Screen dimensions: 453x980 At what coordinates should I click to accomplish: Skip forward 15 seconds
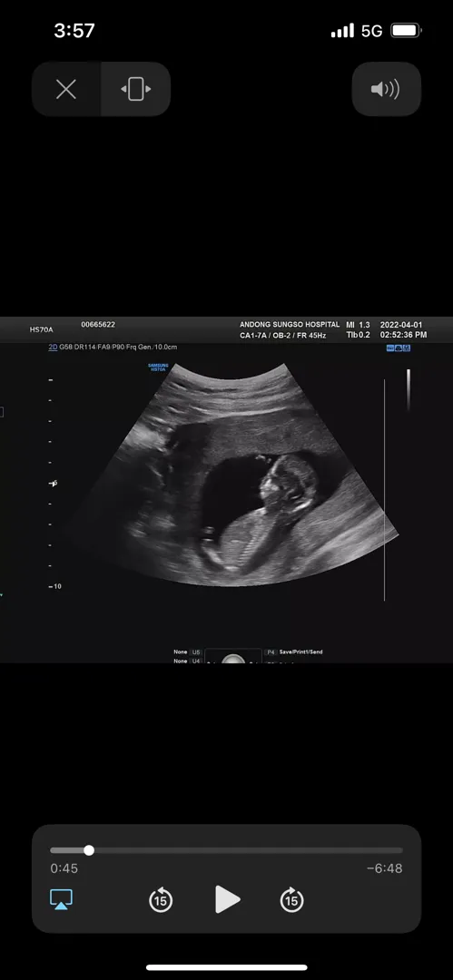[x=291, y=899]
